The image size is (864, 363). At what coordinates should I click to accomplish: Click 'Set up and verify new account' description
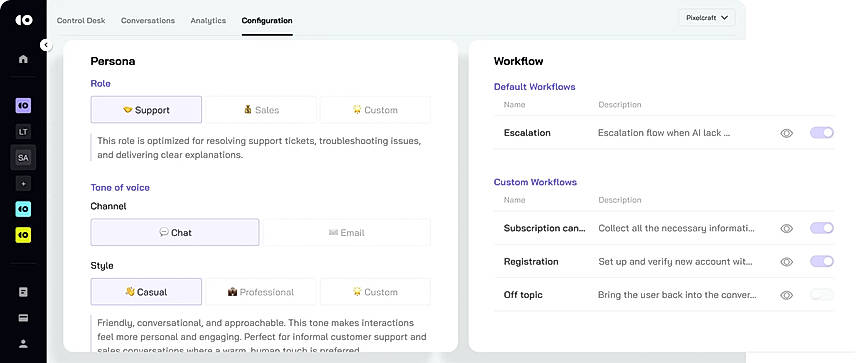(x=676, y=262)
